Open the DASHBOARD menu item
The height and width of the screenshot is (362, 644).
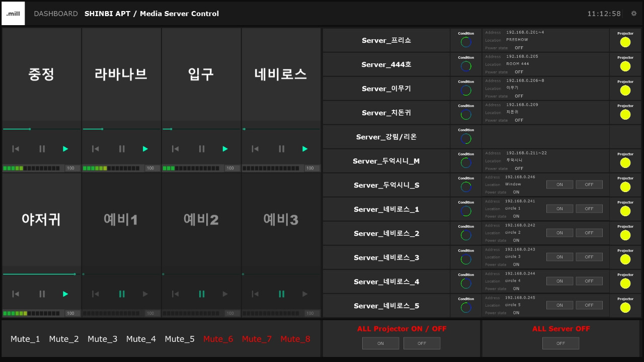pos(56,14)
